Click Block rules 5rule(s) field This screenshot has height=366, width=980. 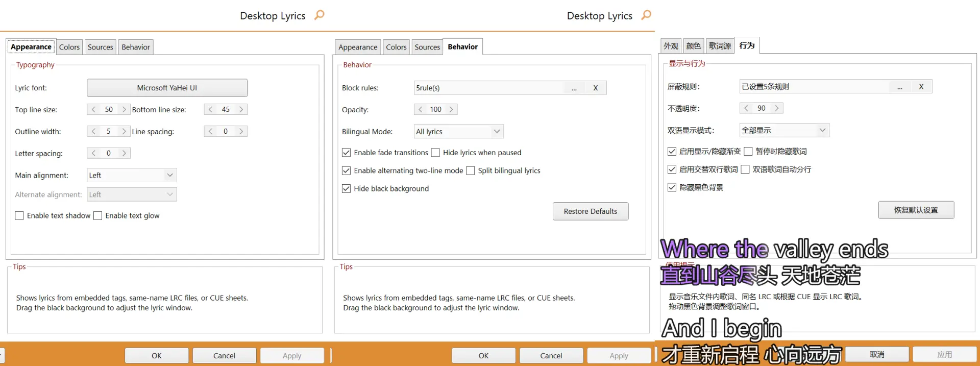coord(489,88)
